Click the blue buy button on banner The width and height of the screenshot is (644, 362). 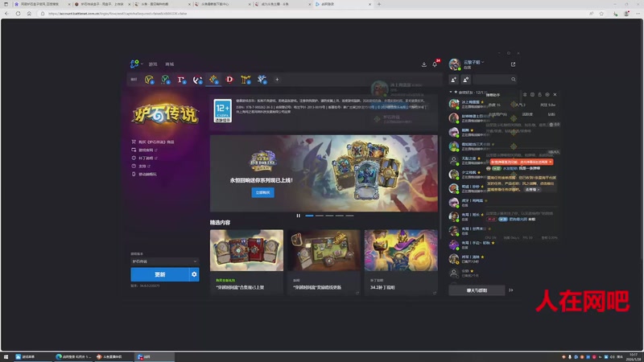pos(263,192)
